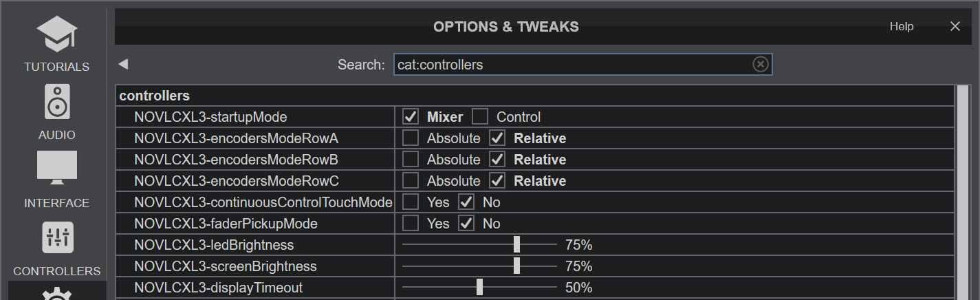This screenshot has height=300, width=980.
Task: Check Absolute for encodersModeRowC
Action: click(411, 181)
